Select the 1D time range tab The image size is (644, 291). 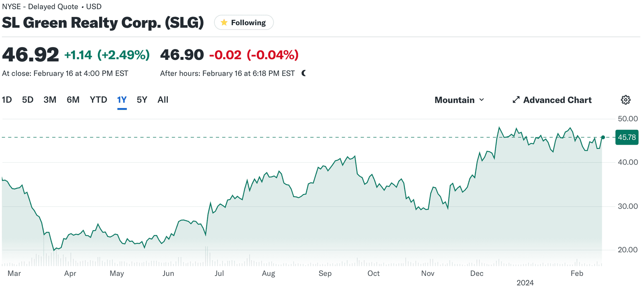point(7,100)
